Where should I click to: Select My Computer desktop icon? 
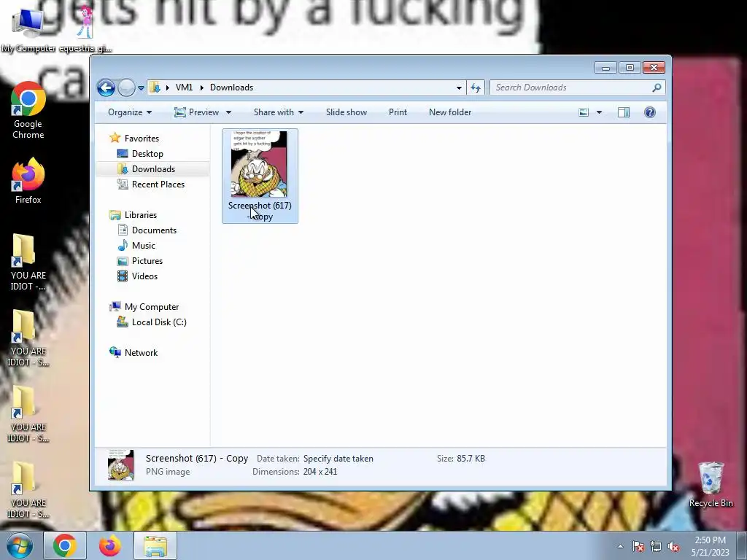(28, 30)
